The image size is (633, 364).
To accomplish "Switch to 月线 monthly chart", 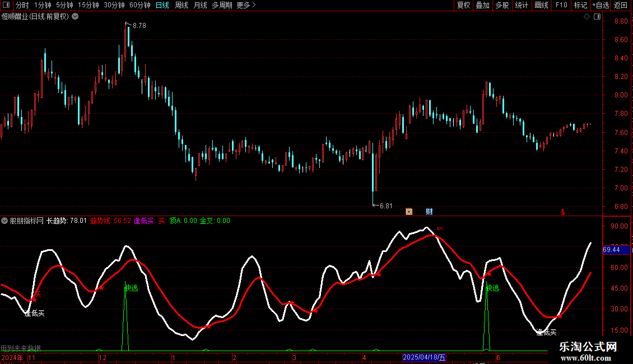I will click(200, 5).
